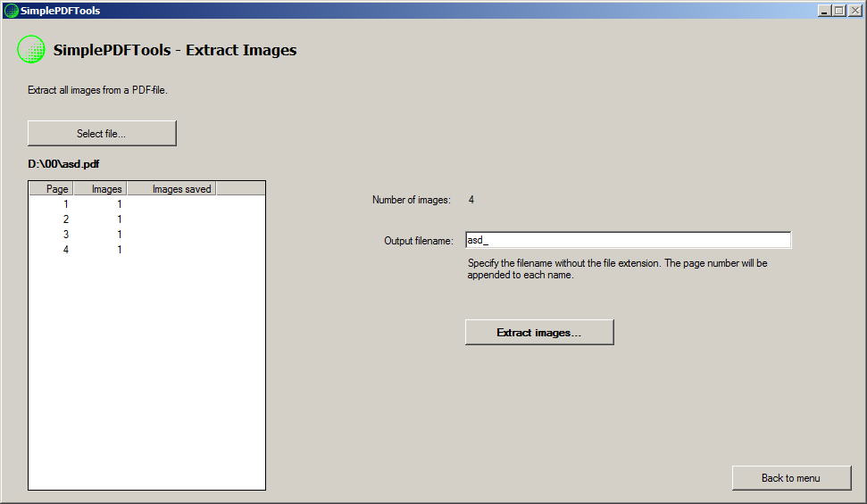Click the D:\00\asd.pdf file path label
This screenshot has width=867, height=504.
pyautogui.click(x=63, y=164)
